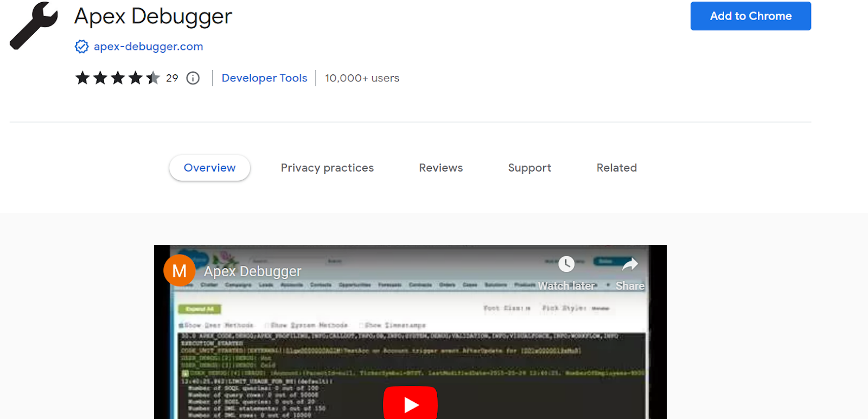Open the Reviews tab
Screen dimensions: 868x419
pyautogui.click(x=441, y=168)
